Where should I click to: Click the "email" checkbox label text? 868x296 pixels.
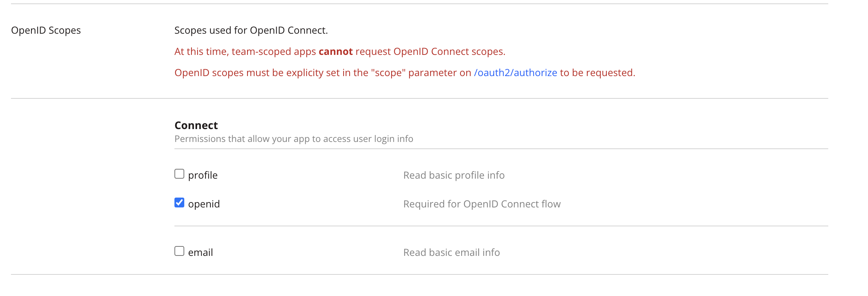[201, 252]
